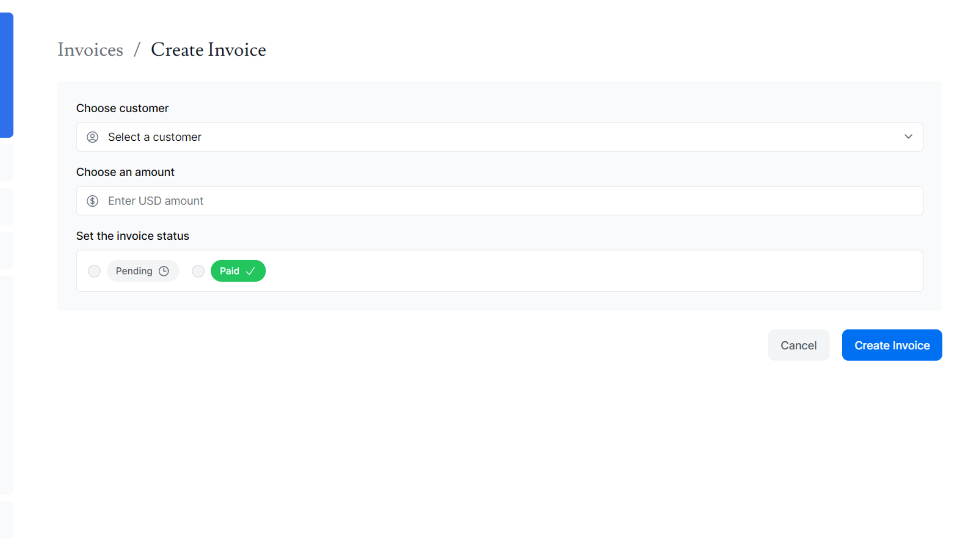Click the customer profile icon
The height and width of the screenshot is (551, 980).
click(x=93, y=137)
